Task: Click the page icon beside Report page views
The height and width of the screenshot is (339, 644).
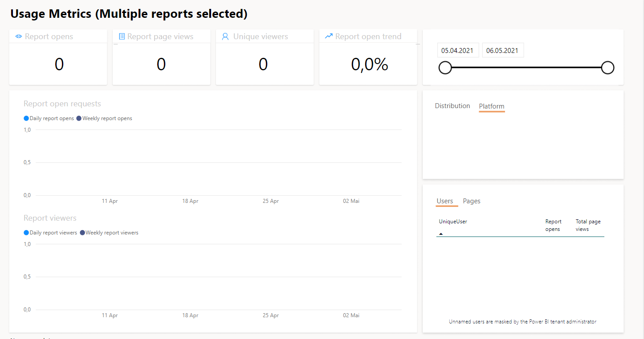Action: pos(122,36)
